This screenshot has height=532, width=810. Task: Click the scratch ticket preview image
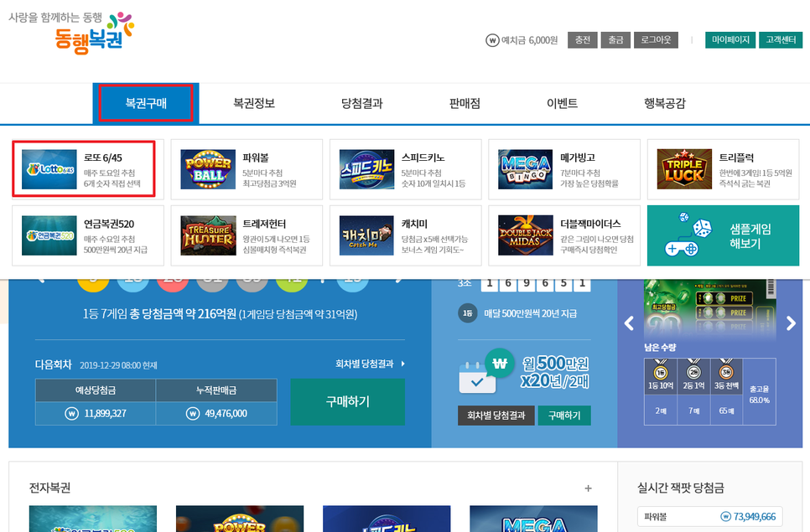click(x=709, y=310)
